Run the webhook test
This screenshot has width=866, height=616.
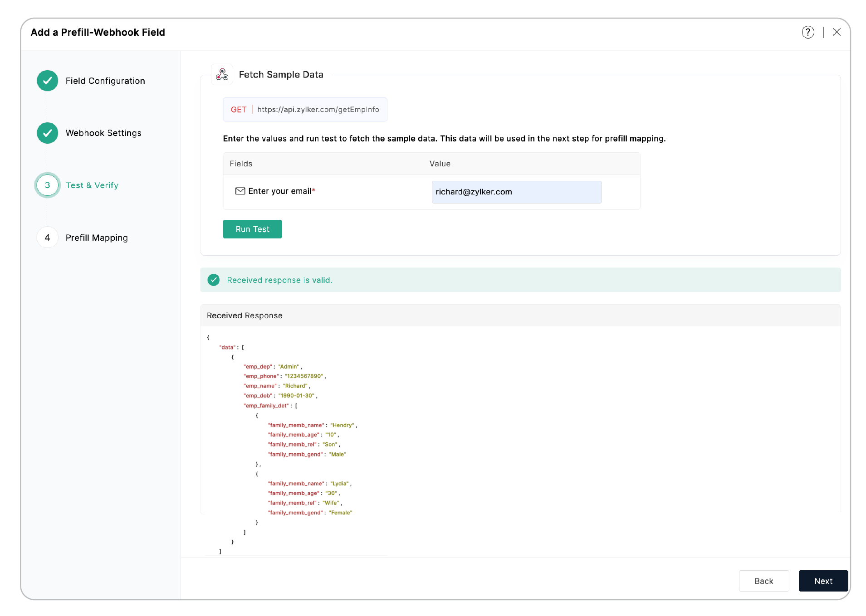[x=252, y=229]
